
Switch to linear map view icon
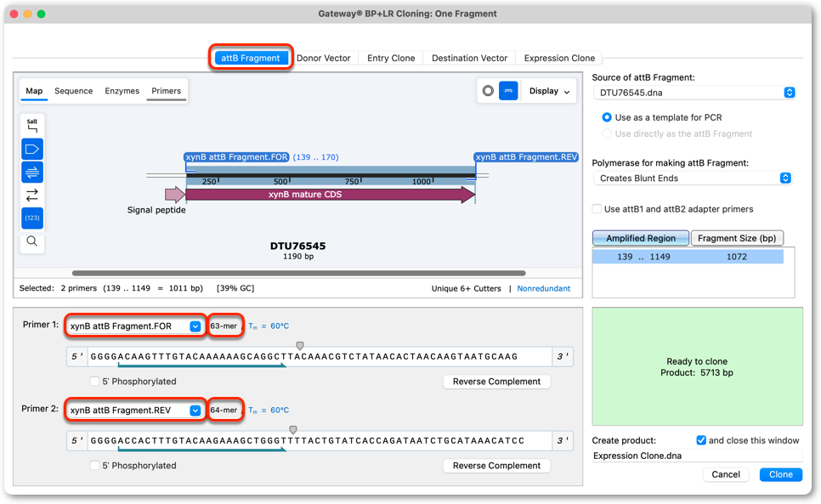click(x=508, y=91)
